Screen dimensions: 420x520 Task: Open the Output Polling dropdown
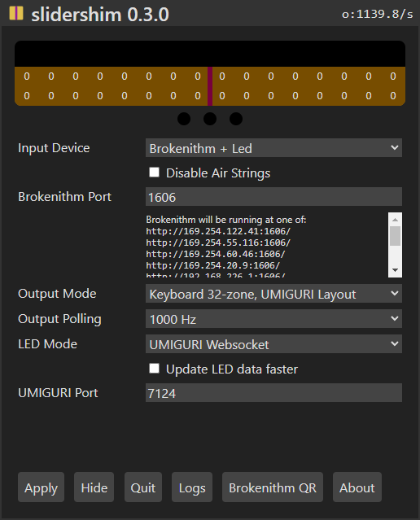pos(273,319)
